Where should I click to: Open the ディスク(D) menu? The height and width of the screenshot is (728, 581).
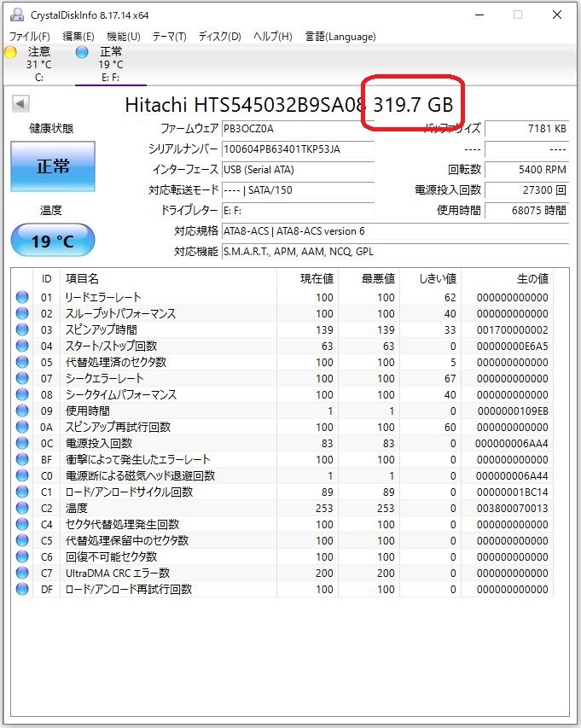(220, 36)
